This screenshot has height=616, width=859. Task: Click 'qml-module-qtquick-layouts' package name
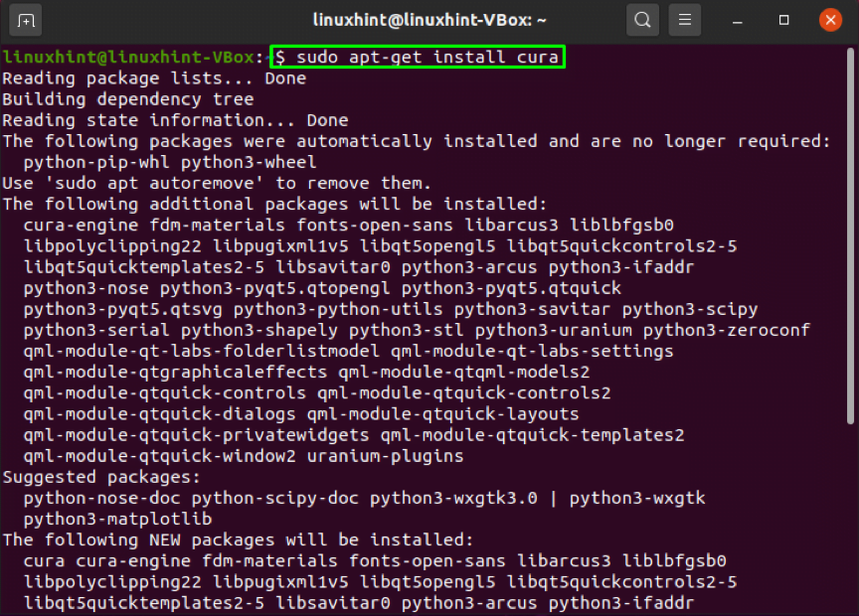[x=442, y=414]
